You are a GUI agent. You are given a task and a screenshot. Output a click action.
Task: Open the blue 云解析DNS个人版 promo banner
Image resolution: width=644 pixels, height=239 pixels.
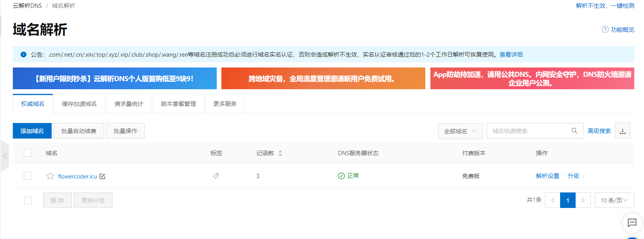point(115,78)
